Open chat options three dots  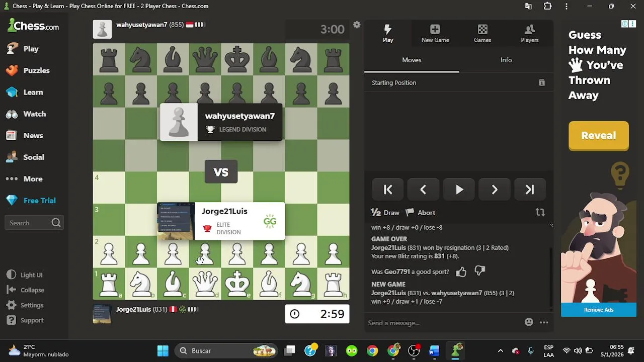pos(544,322)
